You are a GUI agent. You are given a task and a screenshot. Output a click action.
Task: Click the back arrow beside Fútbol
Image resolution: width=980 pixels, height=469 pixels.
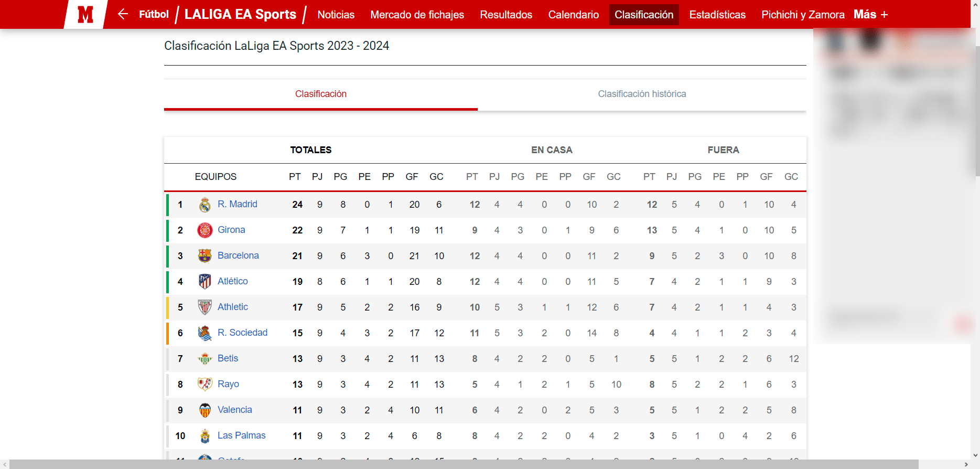click(x=123, y=14)
